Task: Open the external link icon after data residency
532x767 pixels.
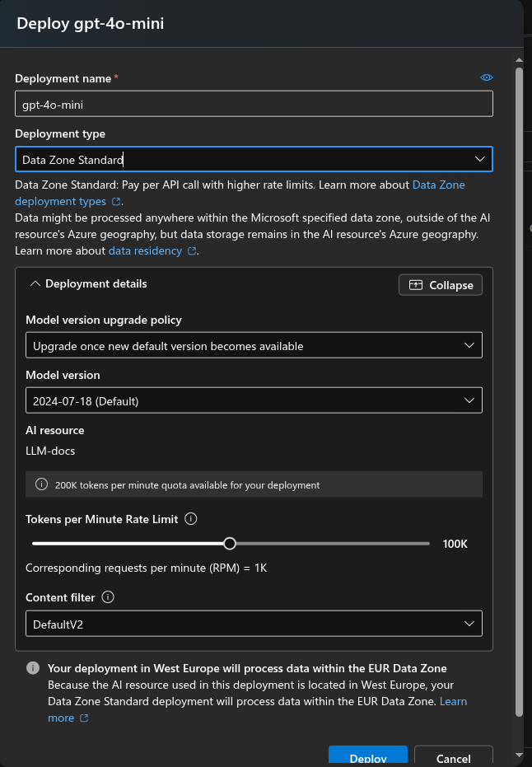Action: click(x=191, y=250)
